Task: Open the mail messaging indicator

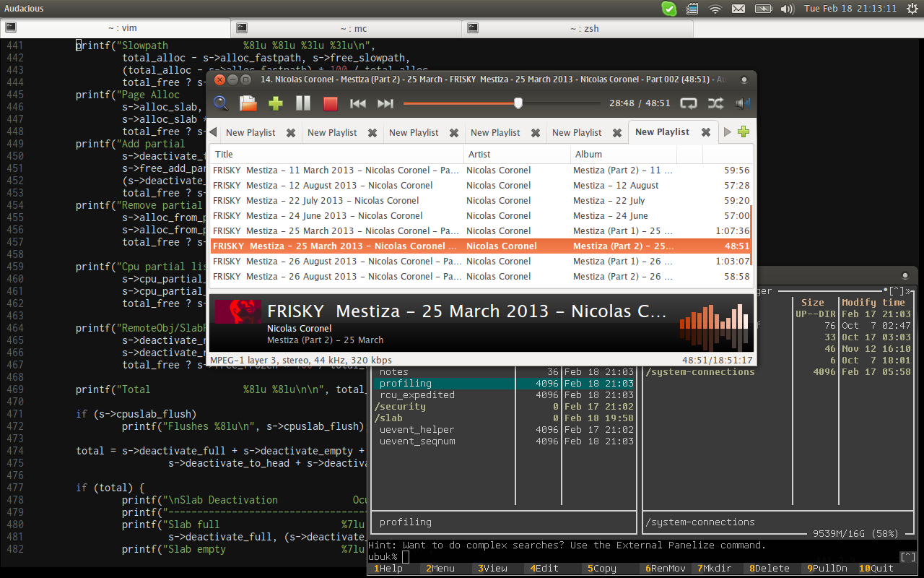Action: click(738, 9)
